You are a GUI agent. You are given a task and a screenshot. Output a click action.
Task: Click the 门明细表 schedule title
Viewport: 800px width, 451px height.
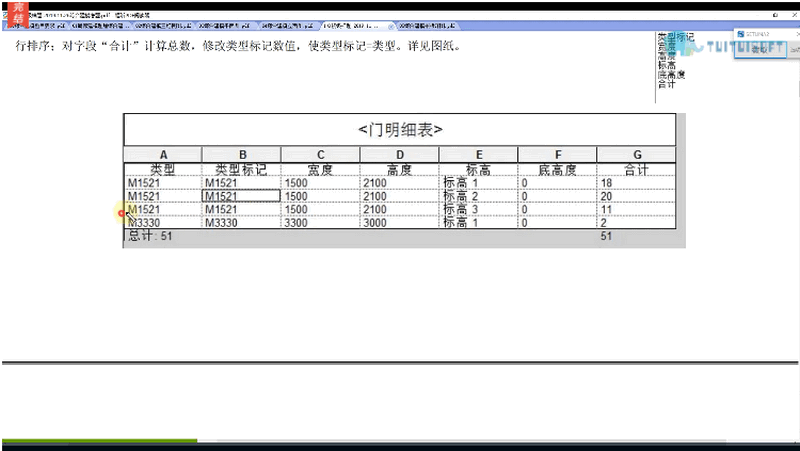pyautogui.click(x=399, y=130)
